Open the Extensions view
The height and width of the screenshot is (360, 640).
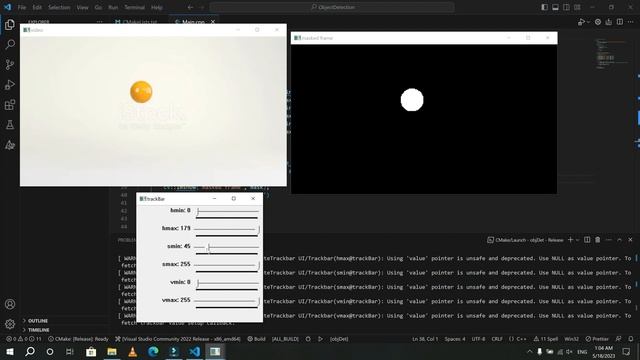click(x=10, y=105)
